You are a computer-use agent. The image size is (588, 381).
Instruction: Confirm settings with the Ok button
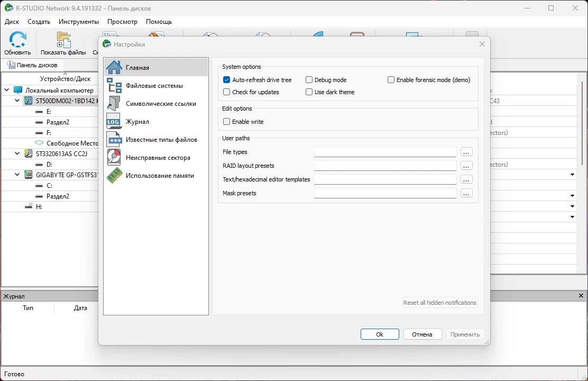click(x=380, y=334)
